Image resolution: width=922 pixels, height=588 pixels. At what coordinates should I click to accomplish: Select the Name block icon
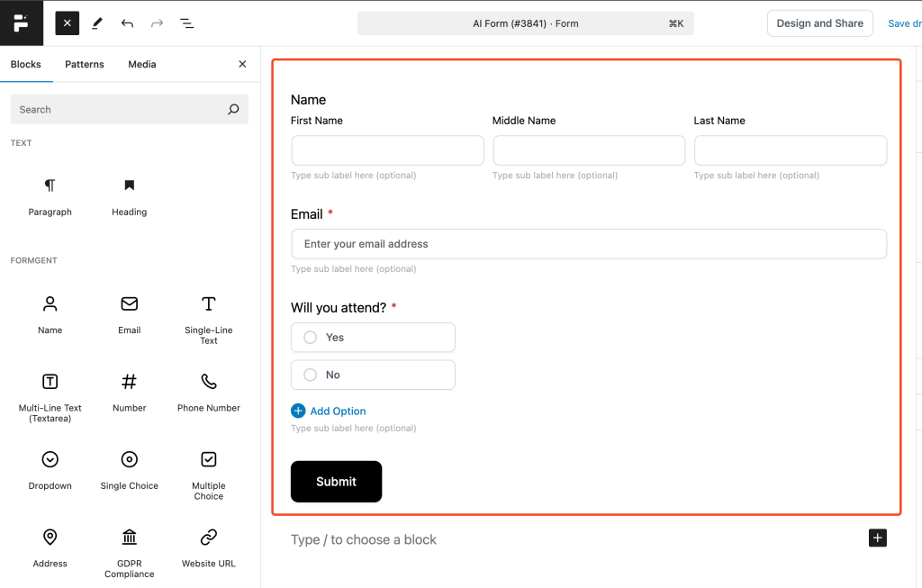pyautogui.click(x=50, y=303)
